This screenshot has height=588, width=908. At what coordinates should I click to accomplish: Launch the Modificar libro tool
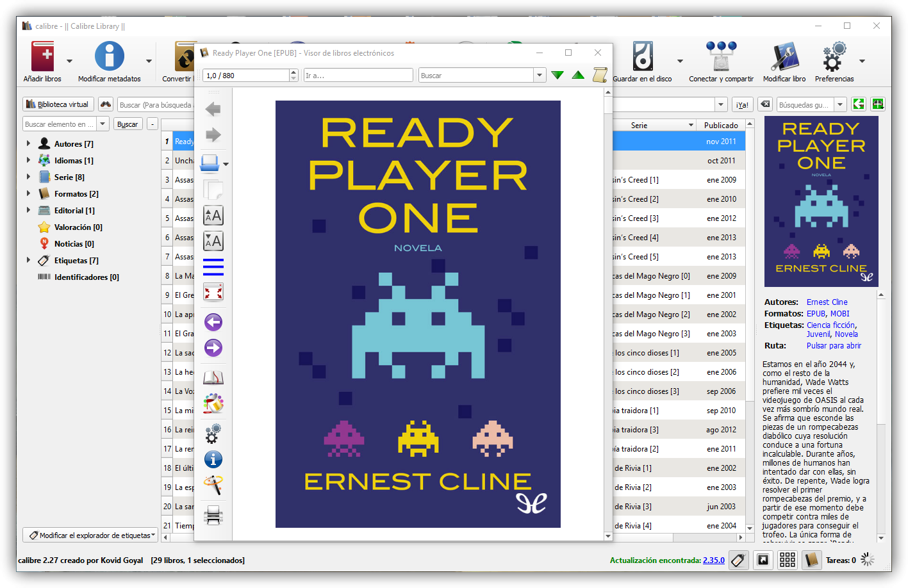[785, 56]
